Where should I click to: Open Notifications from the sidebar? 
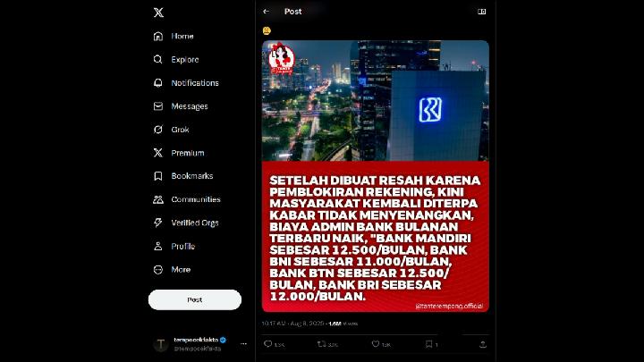pos(186,83)
